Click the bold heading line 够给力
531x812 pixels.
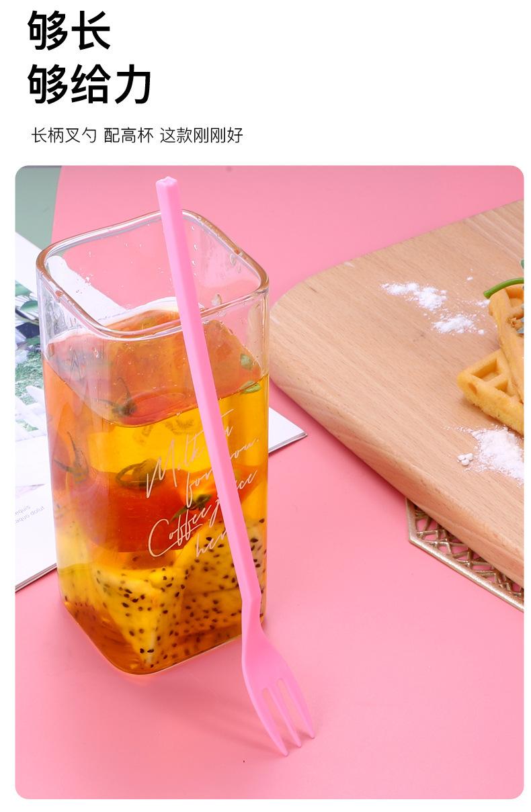pos(89,83)
